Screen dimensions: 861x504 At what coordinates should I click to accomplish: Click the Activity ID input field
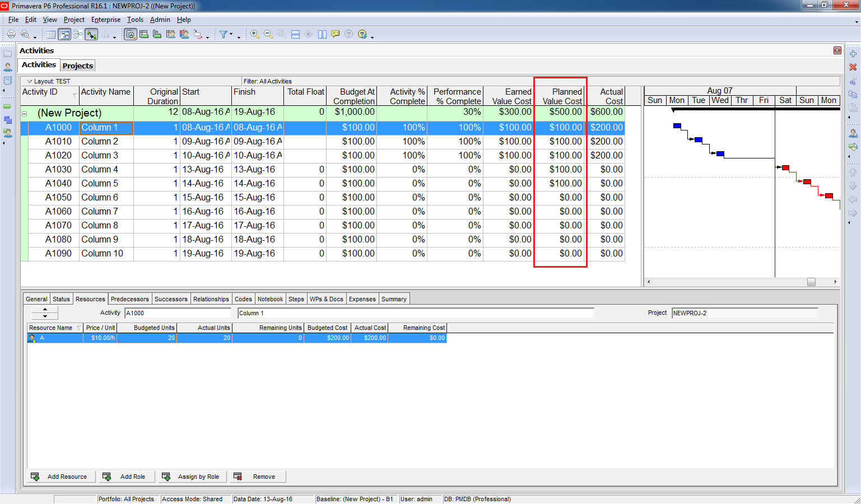tap(177, 313)
